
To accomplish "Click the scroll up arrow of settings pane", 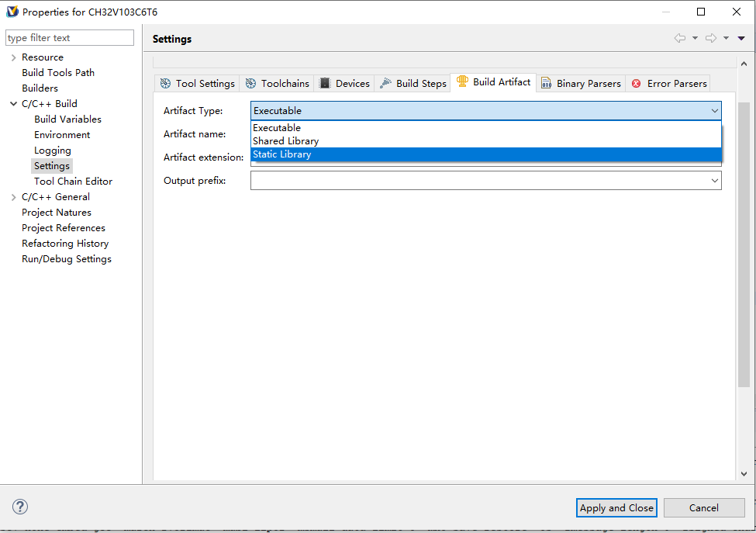I will pyautogui.click(x=744, y=63).
